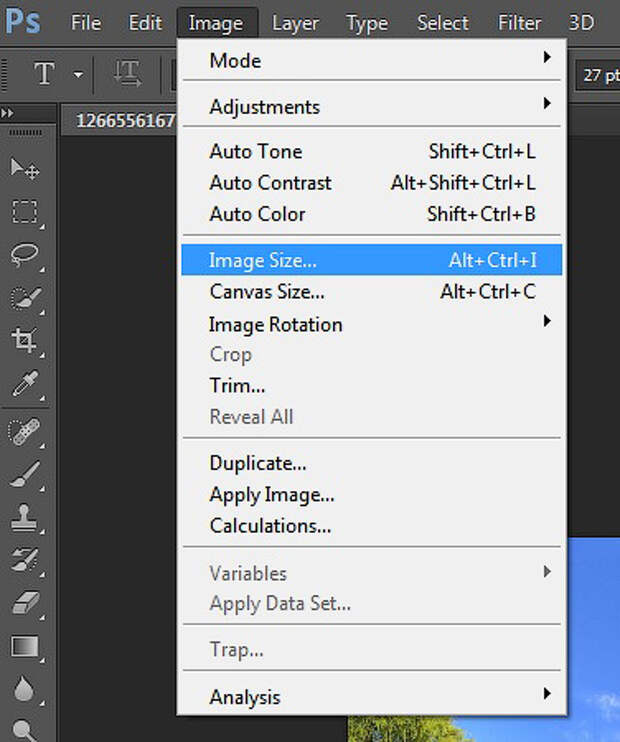Open the Type tool preset picker arrow
This screenshot has width=620, height=742.
tap(78, 74)
